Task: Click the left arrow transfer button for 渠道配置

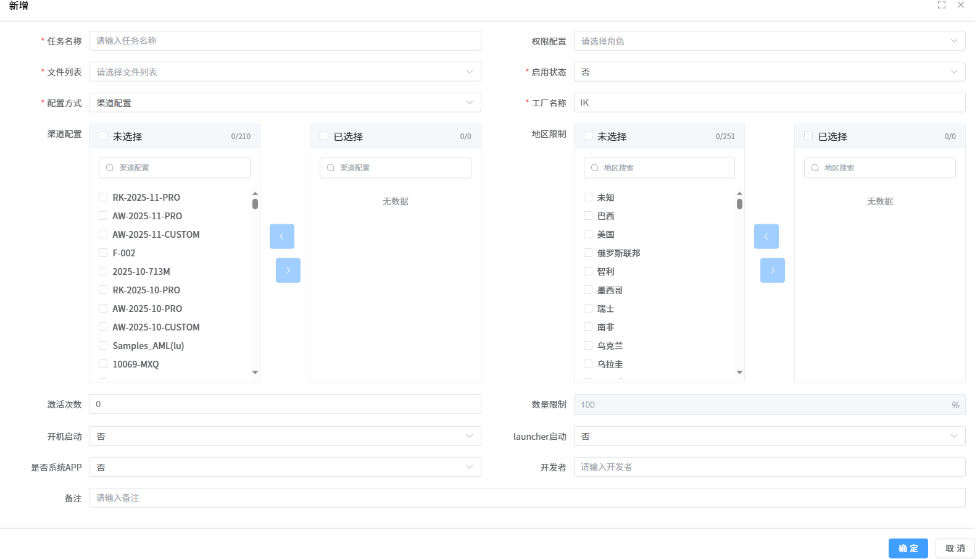Action: point(282,237)
